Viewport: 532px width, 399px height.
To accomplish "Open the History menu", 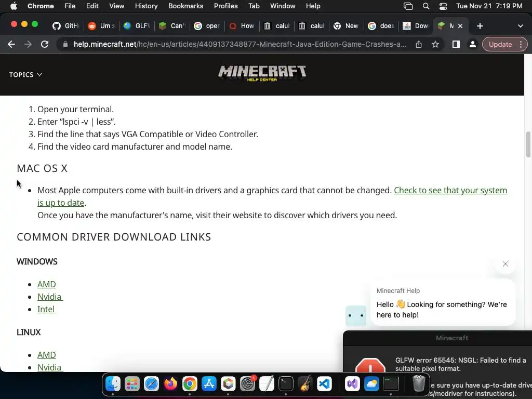I will pos(146,6).
